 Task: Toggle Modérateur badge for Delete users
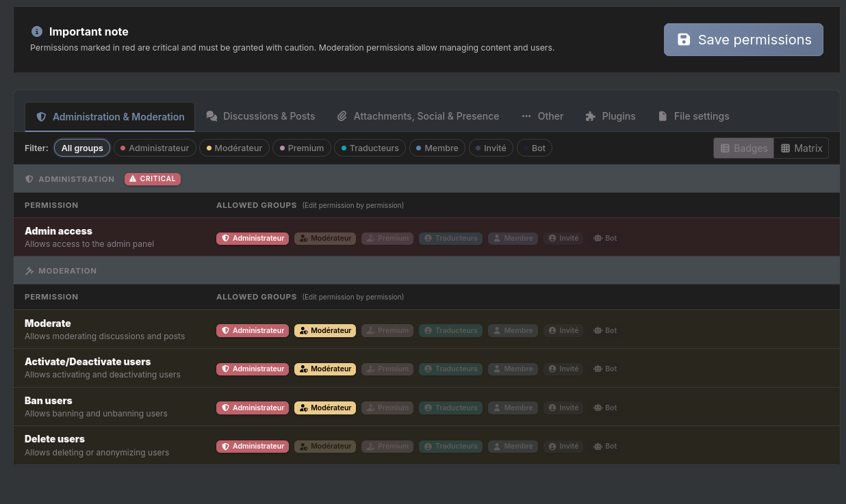point(325,447)
